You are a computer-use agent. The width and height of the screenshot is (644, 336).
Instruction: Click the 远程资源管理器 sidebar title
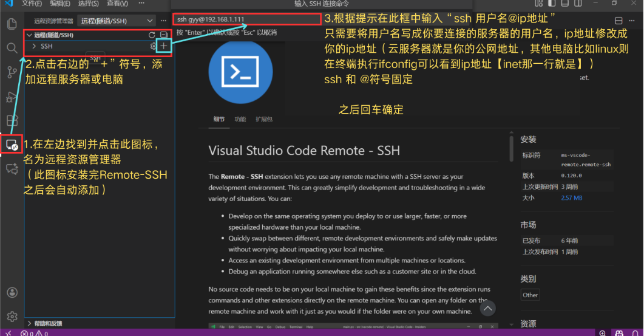click(x=53, y=21)
